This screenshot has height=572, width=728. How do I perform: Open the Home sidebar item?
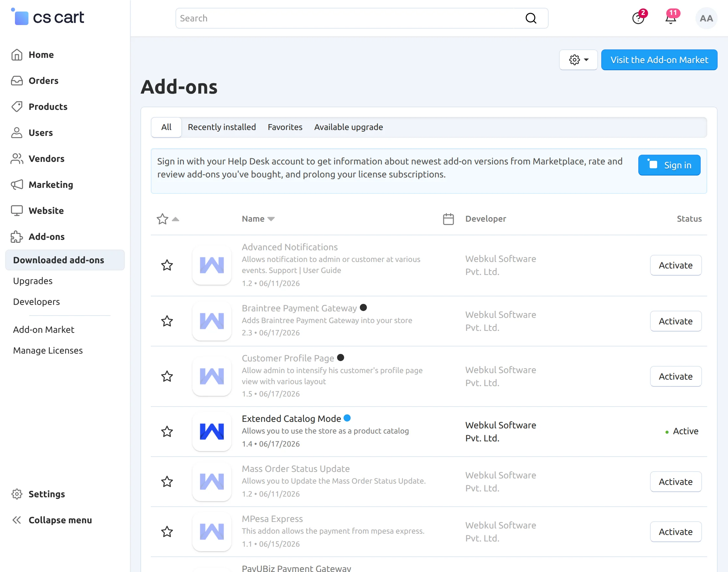[x=41, y=55]
